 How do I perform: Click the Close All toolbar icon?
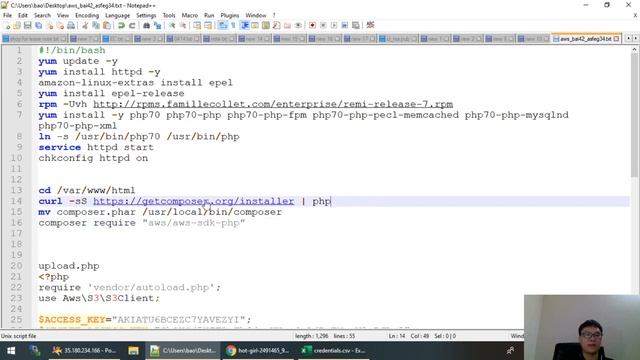[x=60, y=26]
